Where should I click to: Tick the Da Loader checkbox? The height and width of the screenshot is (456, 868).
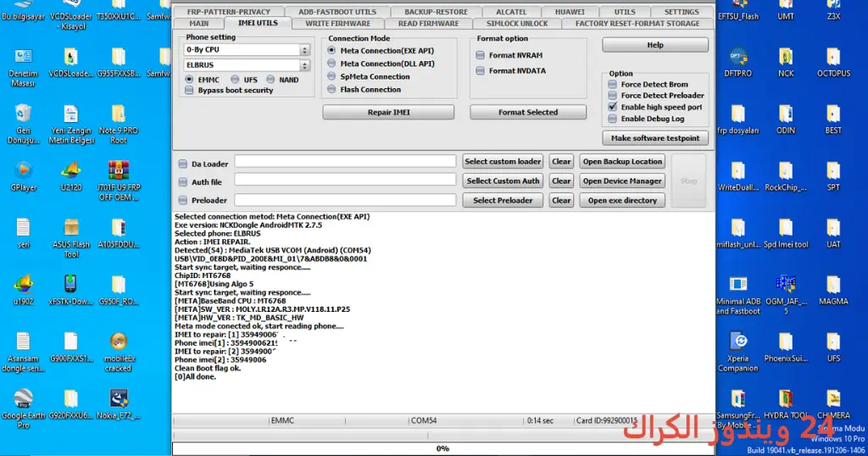[183, 164]
